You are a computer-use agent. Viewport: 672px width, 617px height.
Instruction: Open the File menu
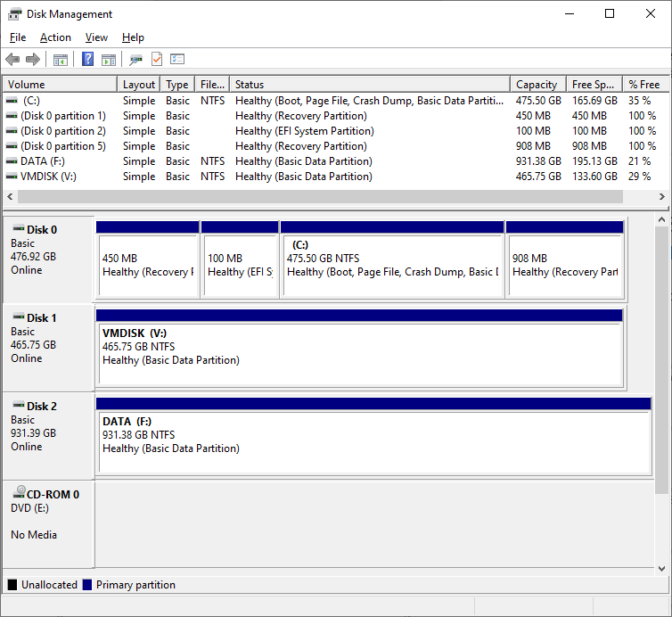[x=18, y=37]
